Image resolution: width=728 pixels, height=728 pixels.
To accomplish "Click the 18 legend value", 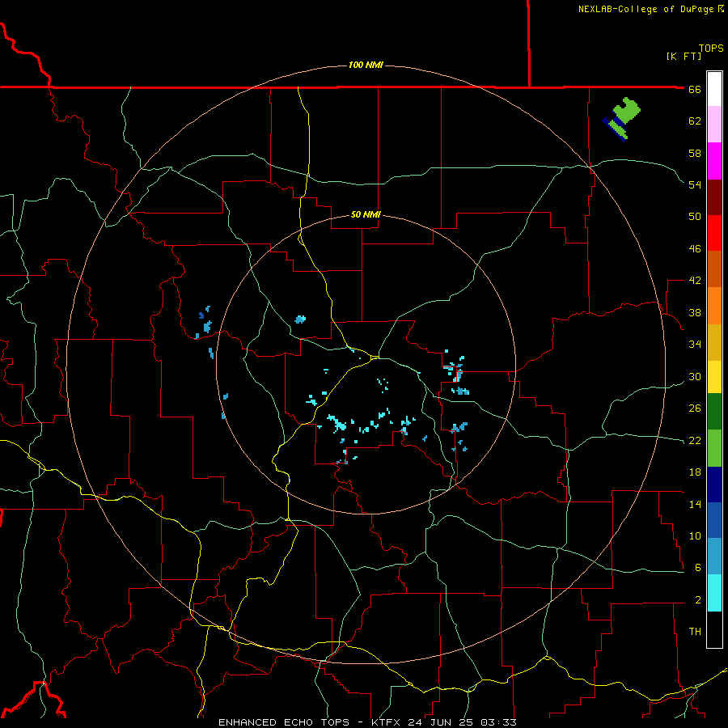I will coord(695,472).
